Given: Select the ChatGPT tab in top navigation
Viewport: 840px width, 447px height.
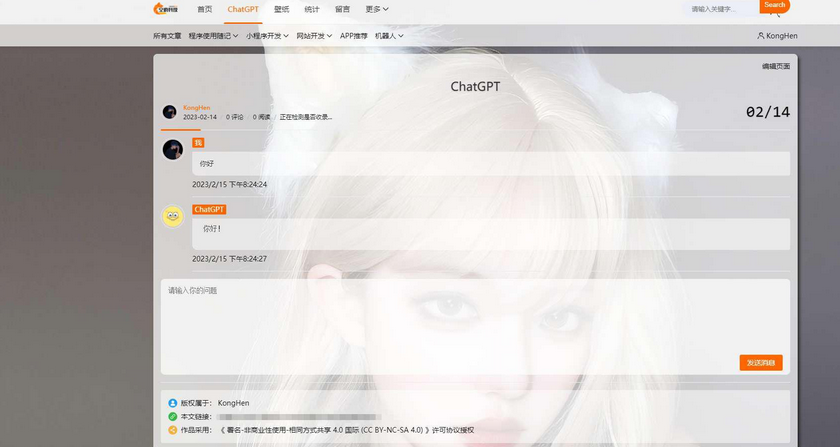Looking at the screenshot, I should point(243,9).
